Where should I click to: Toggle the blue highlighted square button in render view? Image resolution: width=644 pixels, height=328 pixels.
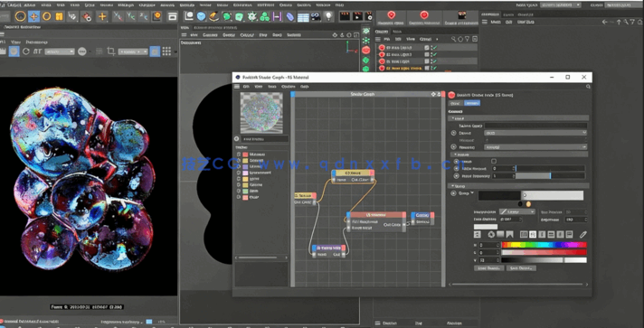coord(155,52)
